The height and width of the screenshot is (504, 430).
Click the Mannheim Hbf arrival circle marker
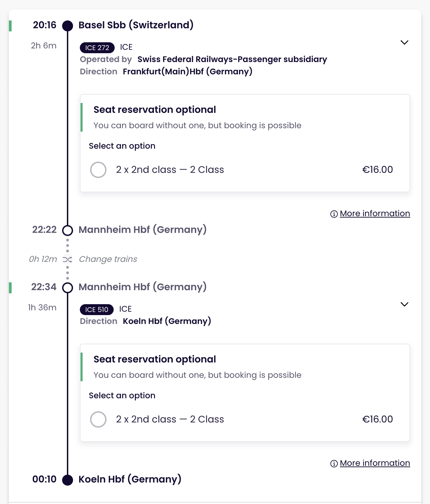click(x=67, y=230)
